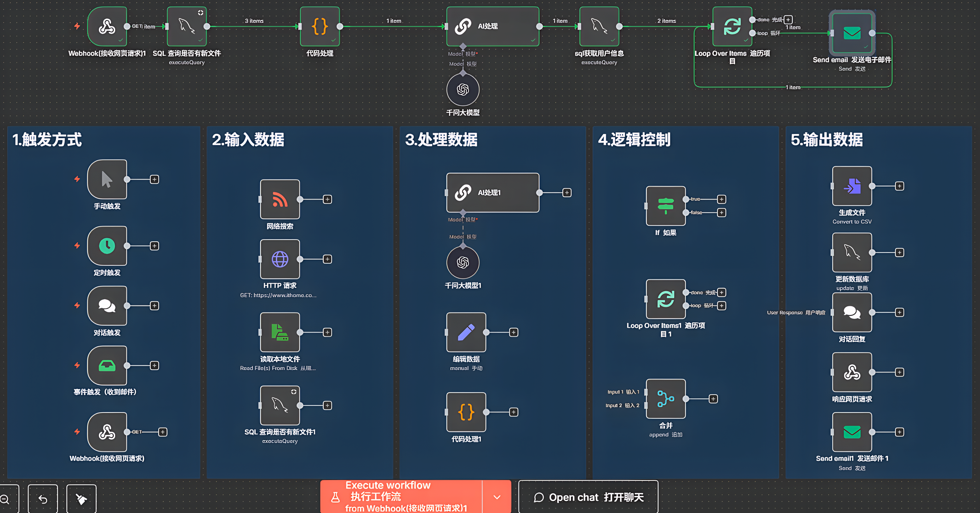Screen dimensions: 980x513
Task: Open the 手动触发 manual trigger node
Action: (107, 180)
